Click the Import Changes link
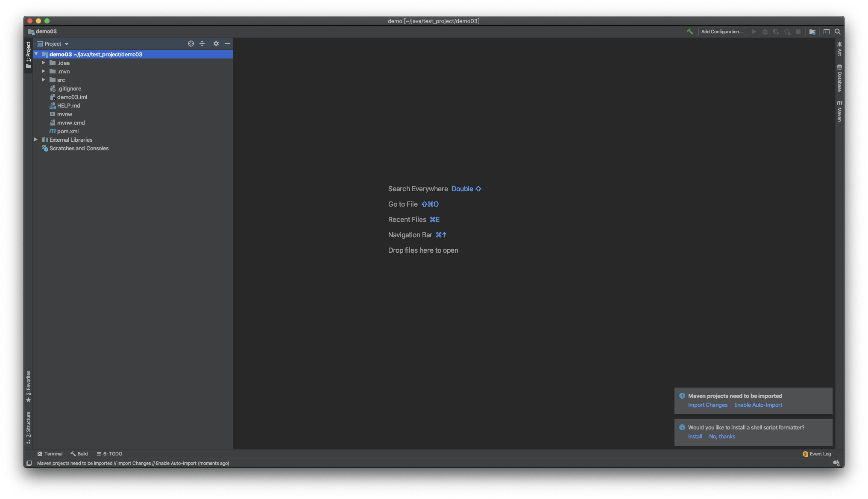 (707, 405)
